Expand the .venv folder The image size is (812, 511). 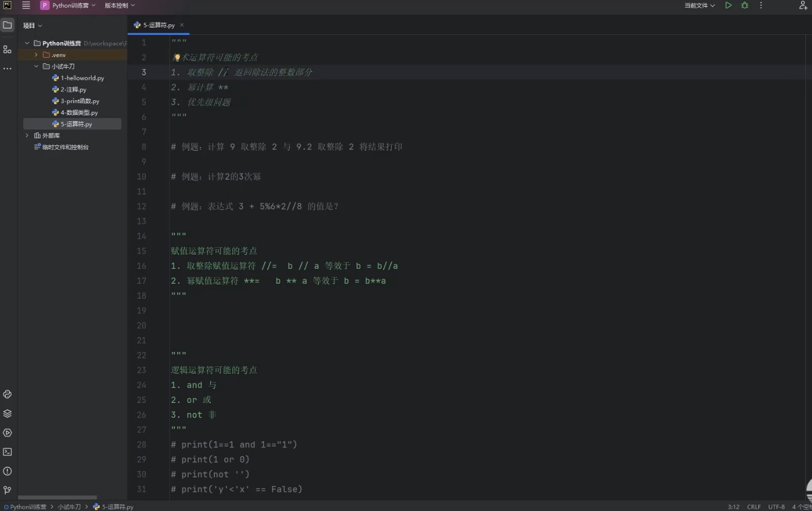click(36, 55)
